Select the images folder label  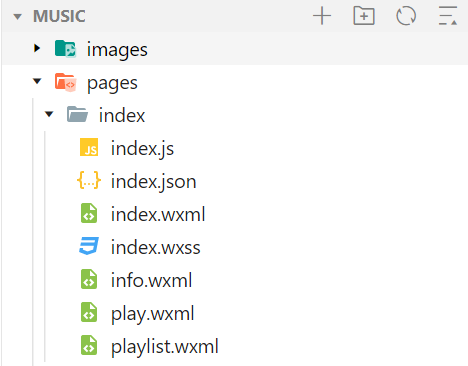point(117,50)
